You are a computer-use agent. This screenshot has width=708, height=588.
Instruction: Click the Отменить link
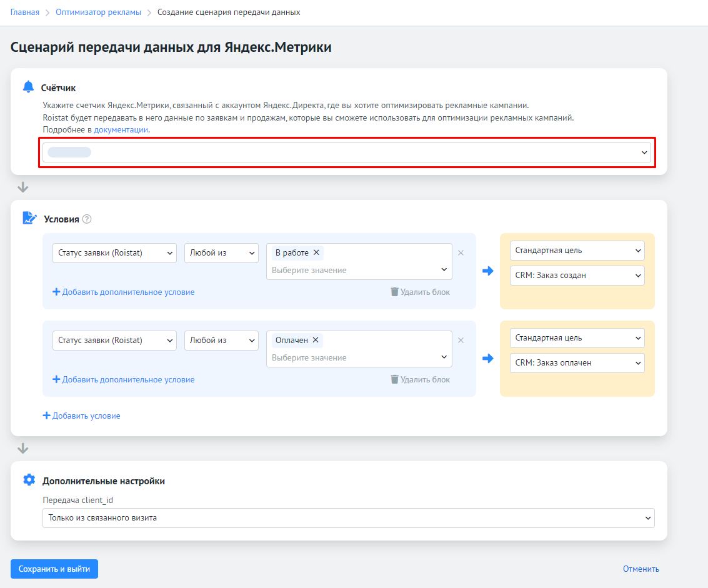(x=641, y=569)
